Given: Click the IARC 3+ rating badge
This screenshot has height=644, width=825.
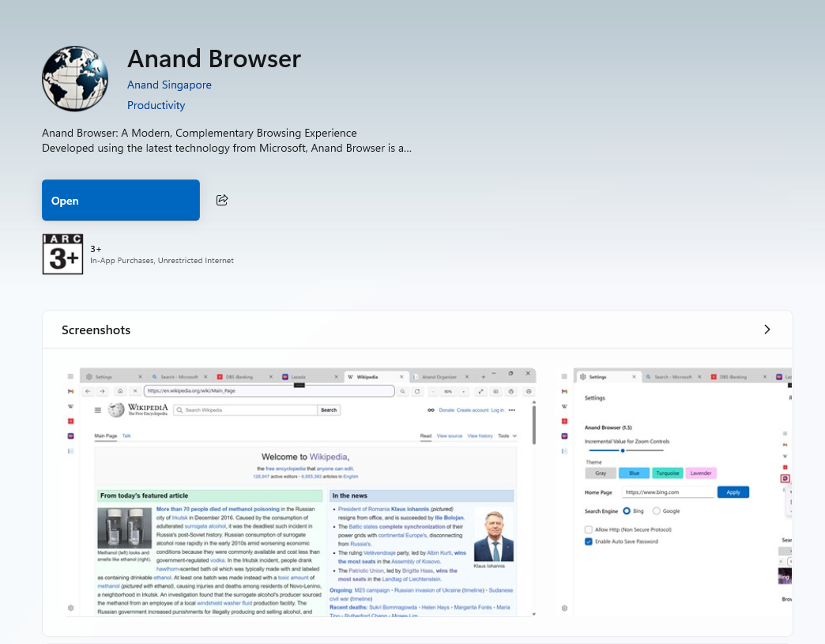Looking at the screenshot, I should coord(62,254).
